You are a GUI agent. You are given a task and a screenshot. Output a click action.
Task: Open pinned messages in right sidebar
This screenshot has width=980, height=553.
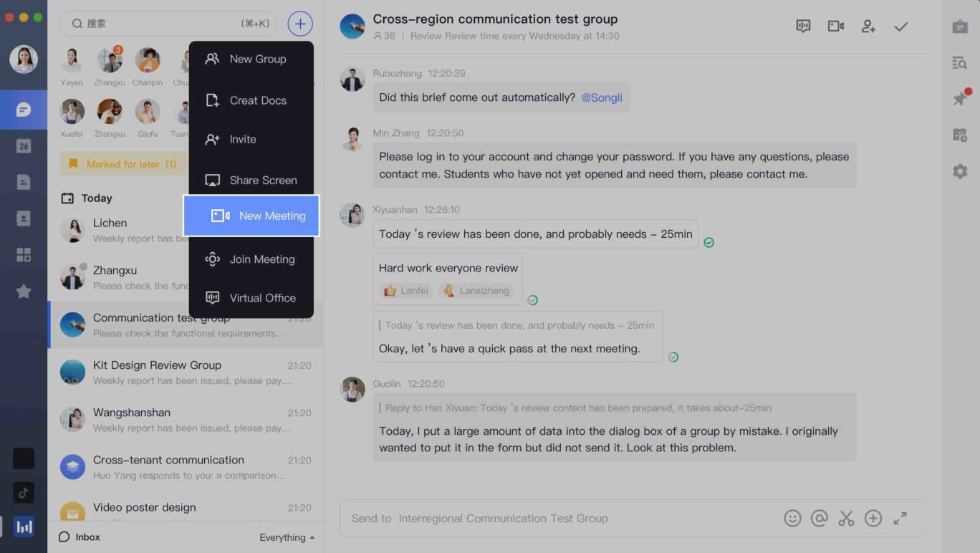click(x=960, y=98)
